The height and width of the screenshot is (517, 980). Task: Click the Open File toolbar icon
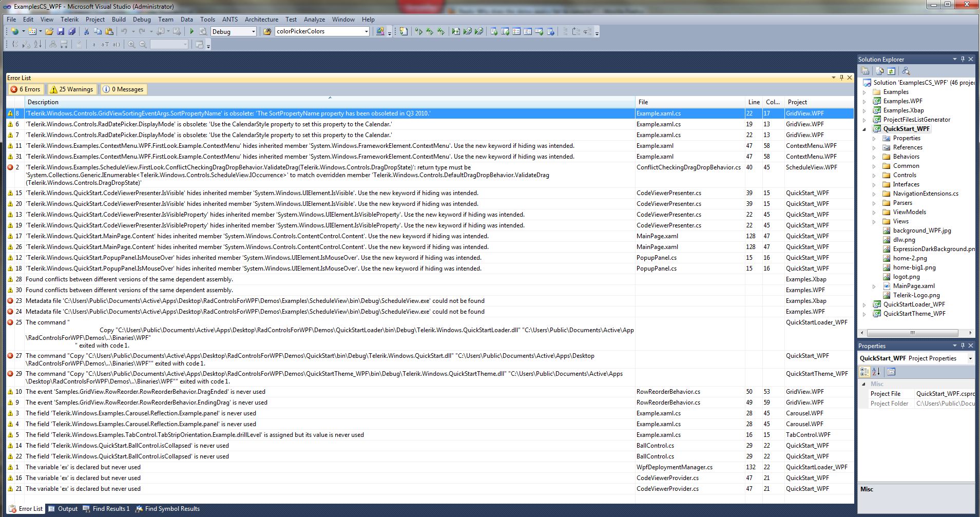click(x=49, y=31)
